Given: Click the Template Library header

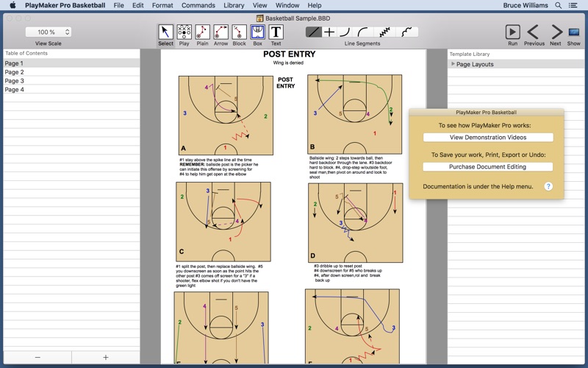Looking at the screenshot, I should point(470,54).
